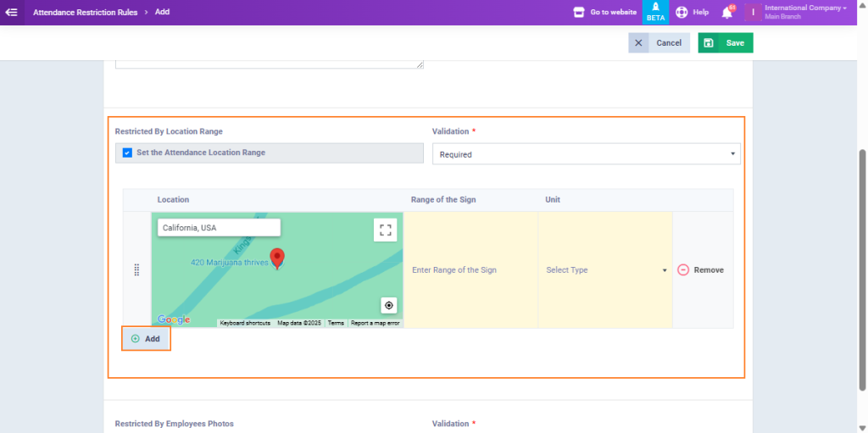Click the Enter Range of the Sign field

(470, 269)
